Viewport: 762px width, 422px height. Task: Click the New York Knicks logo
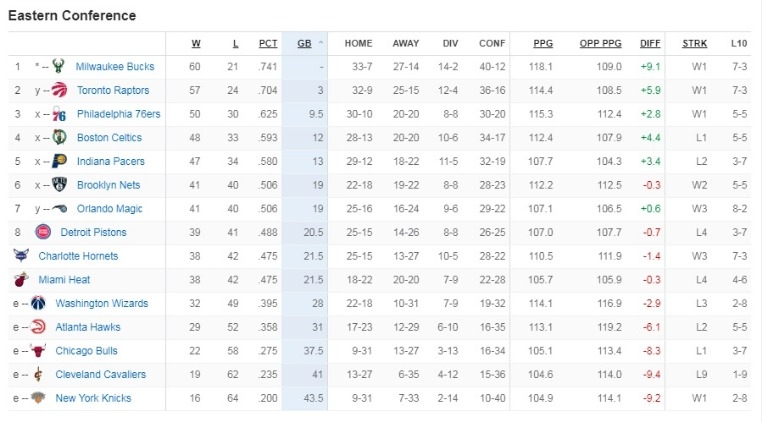click(x=38, y=398)
